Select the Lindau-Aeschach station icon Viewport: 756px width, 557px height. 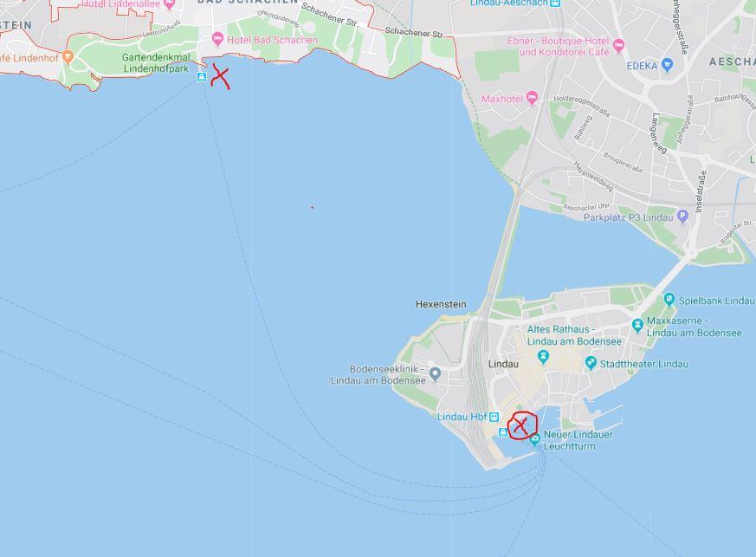[555, 3]
